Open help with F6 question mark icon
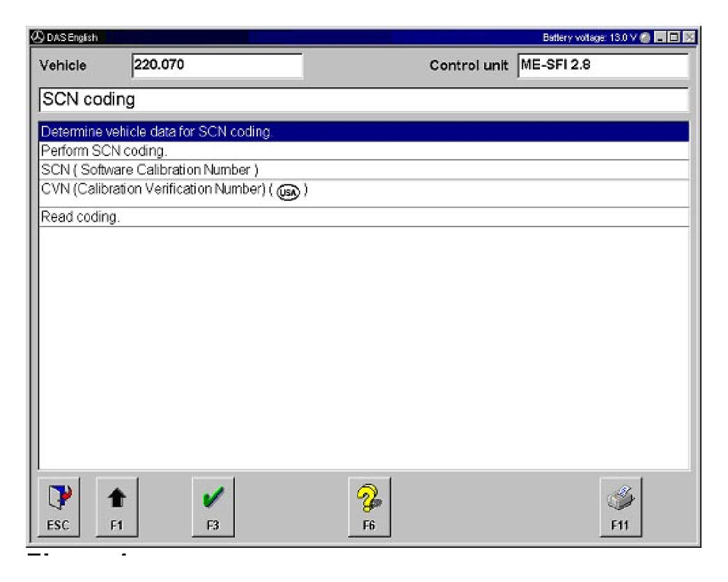 pyautogui.click(x=370, y=505)
